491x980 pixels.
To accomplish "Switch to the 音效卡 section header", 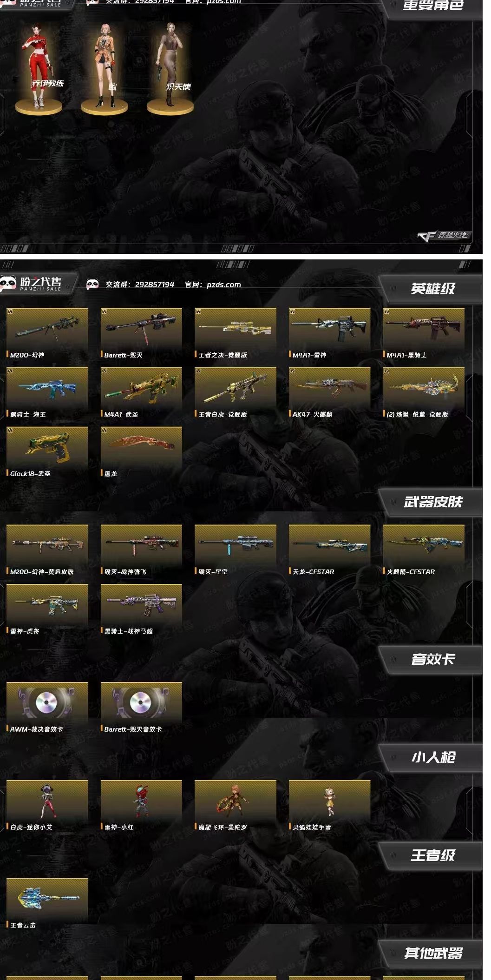I will point(432,659).
